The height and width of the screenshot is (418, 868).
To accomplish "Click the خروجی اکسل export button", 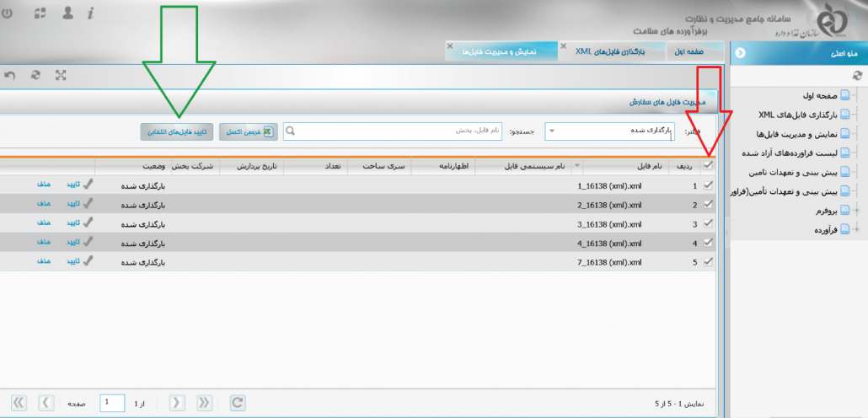I will [x=248, y=131].
